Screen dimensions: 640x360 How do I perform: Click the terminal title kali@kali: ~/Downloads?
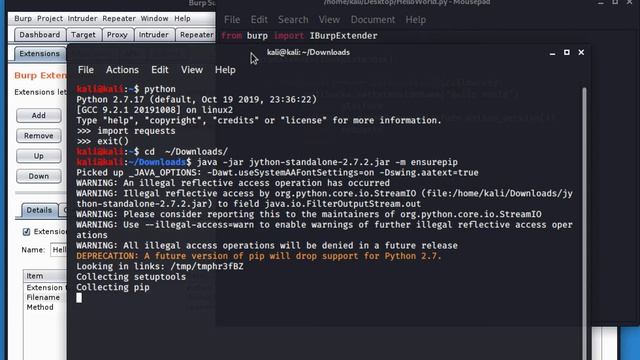coord(308,52)
